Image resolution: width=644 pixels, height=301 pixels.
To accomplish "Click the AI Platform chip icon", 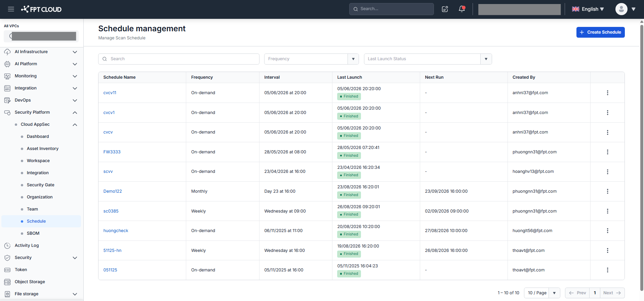I will (7, 64).
